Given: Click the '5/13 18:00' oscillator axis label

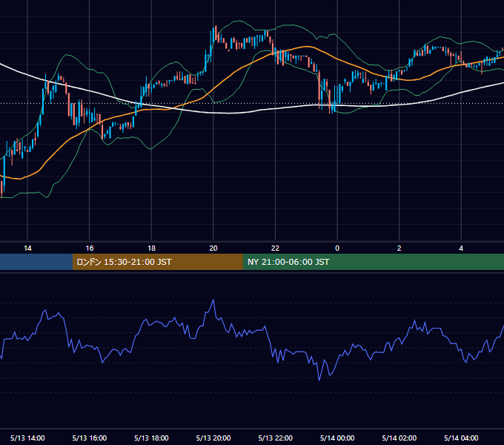Looking at the screenshot, I should point(151,438).
